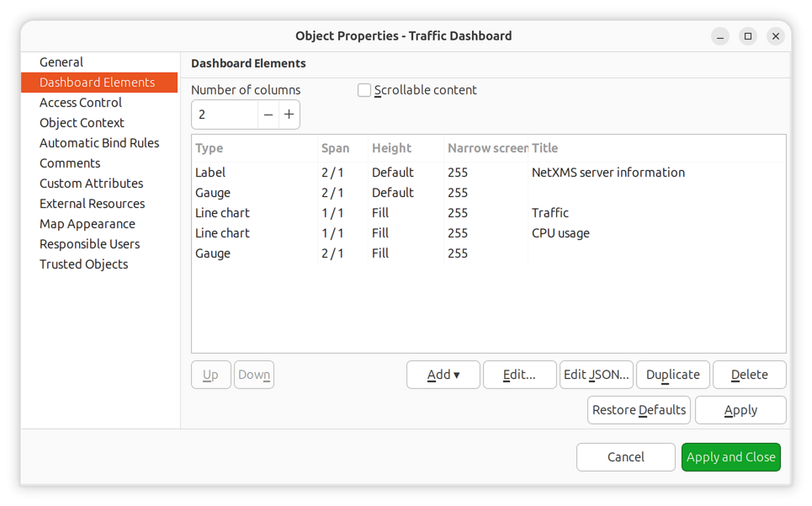Open the Add element dropdown
The height and width of the screenshot is (506, 812).
point(443,375)
